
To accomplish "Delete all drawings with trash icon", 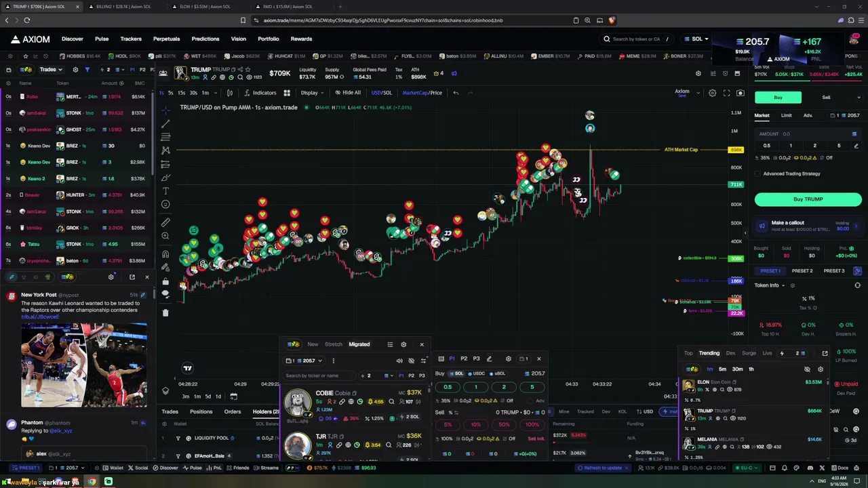I will [x=165, y=313].
